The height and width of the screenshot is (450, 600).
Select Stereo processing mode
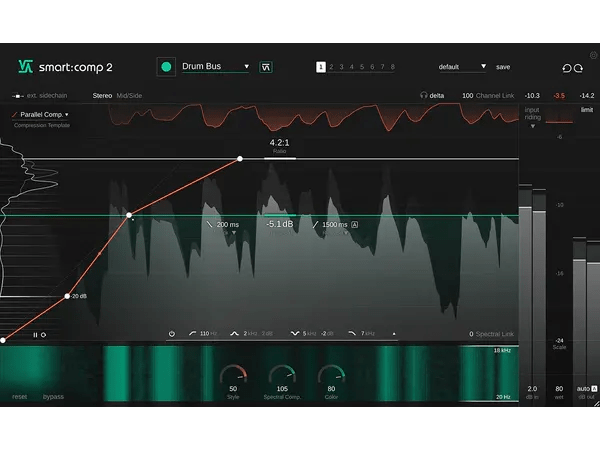[x=102, y=96]
